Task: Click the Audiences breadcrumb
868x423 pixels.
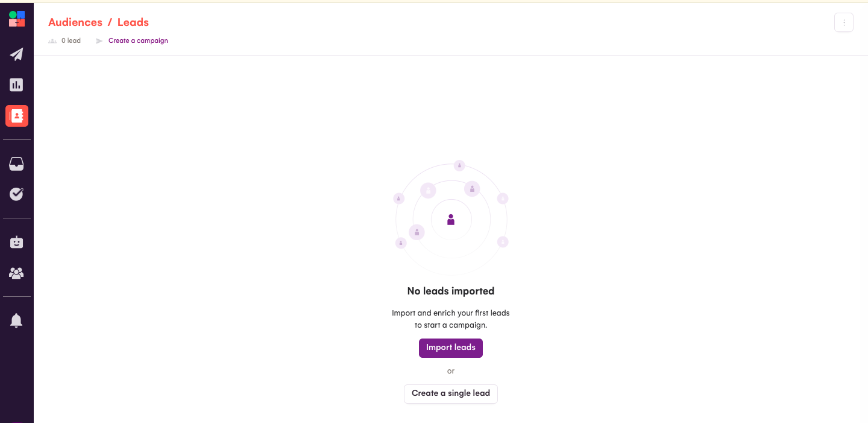Action: pos(75,22)
